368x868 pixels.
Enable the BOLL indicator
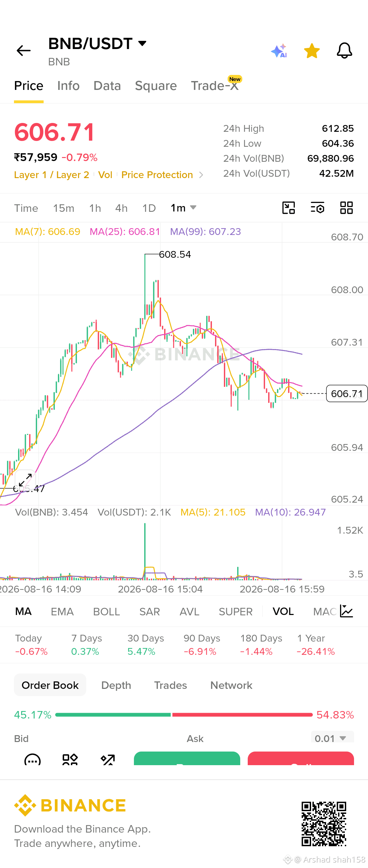click(x=107, y=612)
